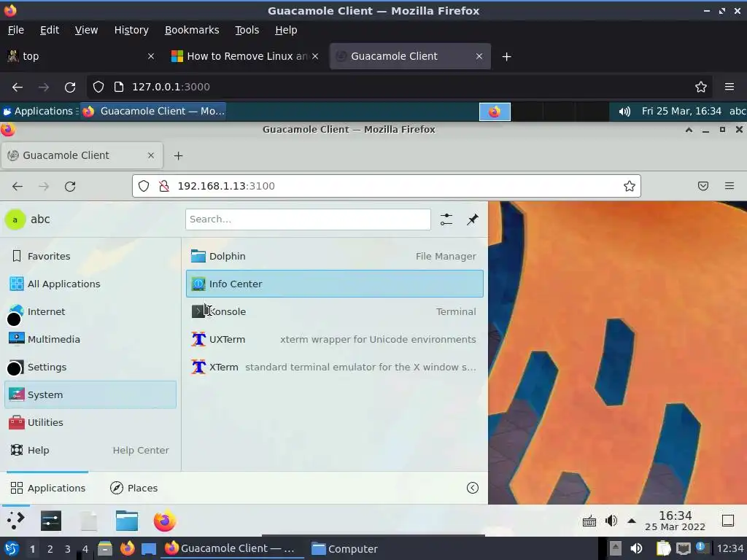
Task: Open View menu in outer Firefox
Action: click(86, 30)
